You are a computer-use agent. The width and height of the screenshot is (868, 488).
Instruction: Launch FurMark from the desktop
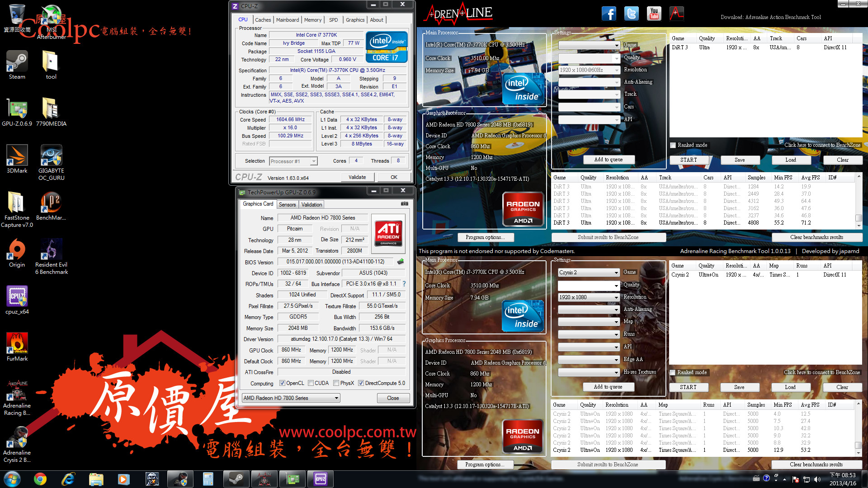click(17, 346)
